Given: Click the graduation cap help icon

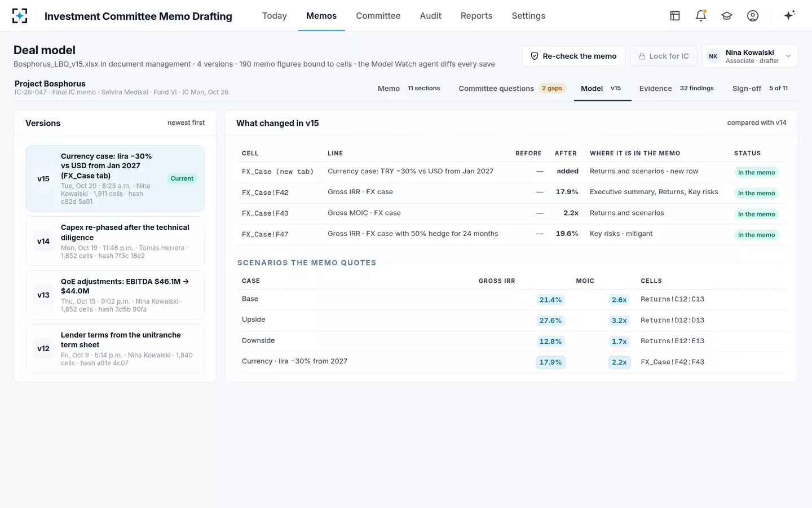Looking at the screenshot, I should (727, 16).
